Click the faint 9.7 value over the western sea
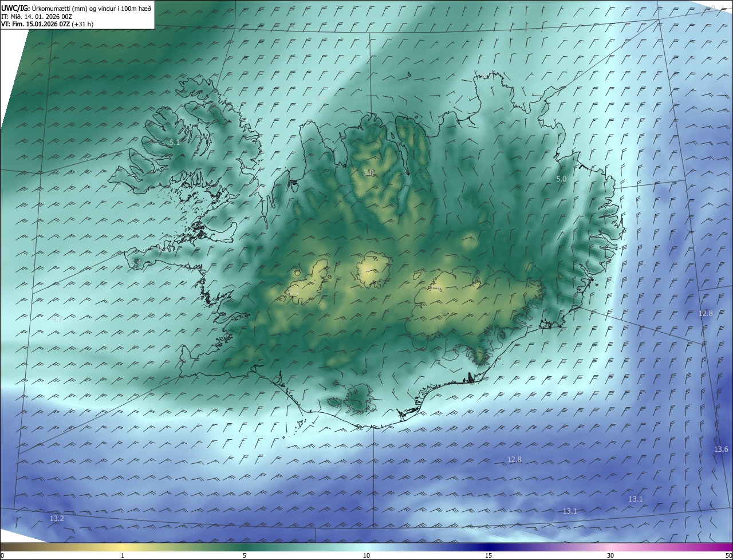 (57, 320)
